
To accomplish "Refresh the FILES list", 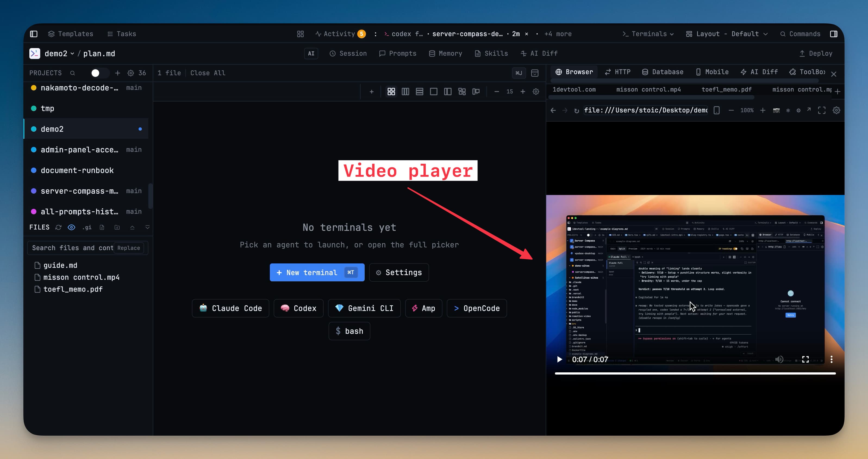I will pyautogui.click(x=58, y=227).
